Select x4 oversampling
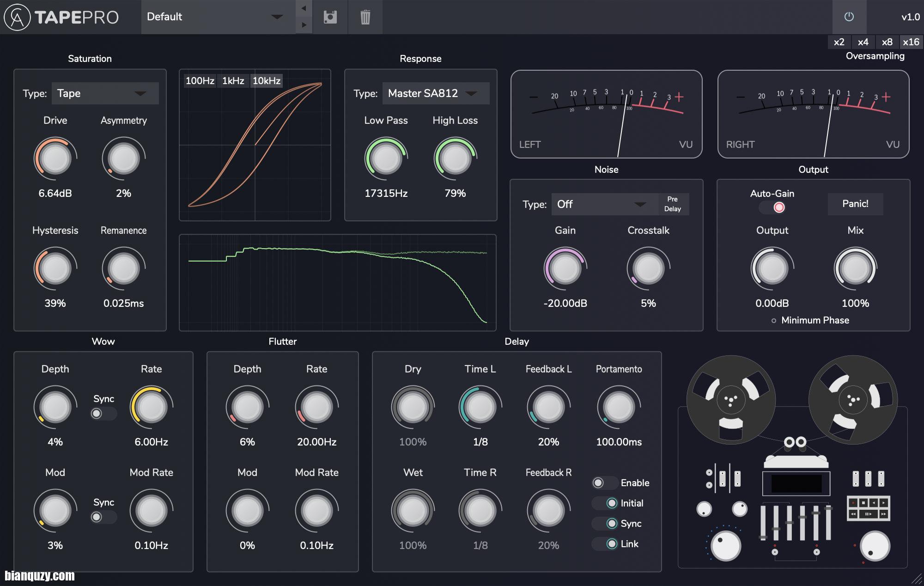This screenshot has width=924, height=586. (863, 42)
